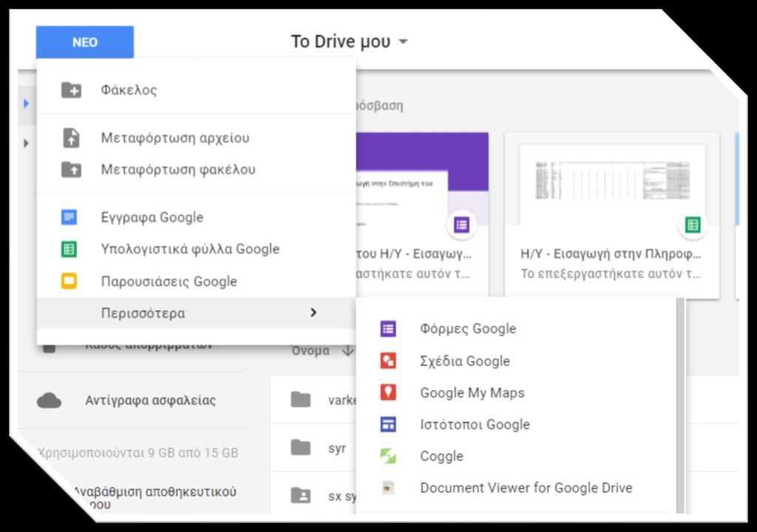Open the Το Drive μου dropdown
This screenshot has width=757, height=532.
click(350, 41)
